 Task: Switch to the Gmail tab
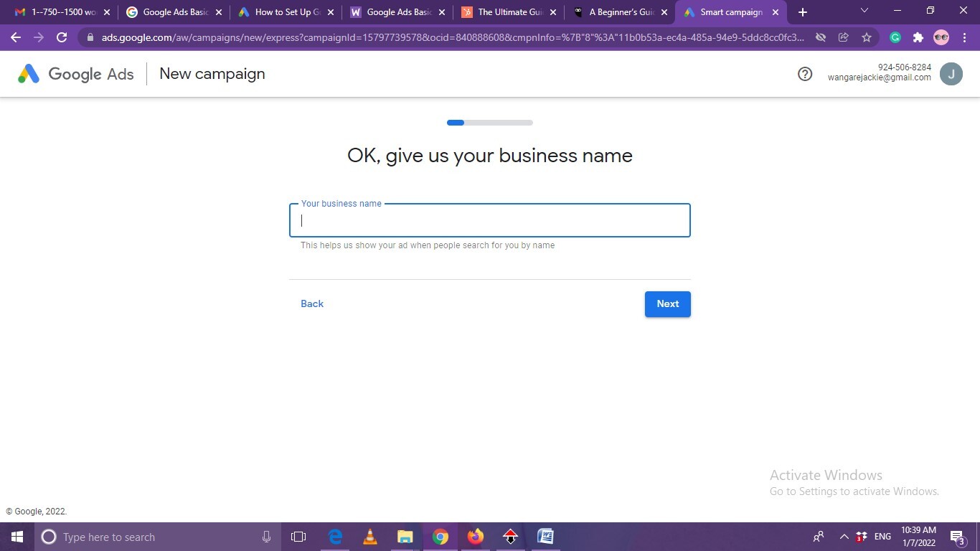[x=57, y=12]
